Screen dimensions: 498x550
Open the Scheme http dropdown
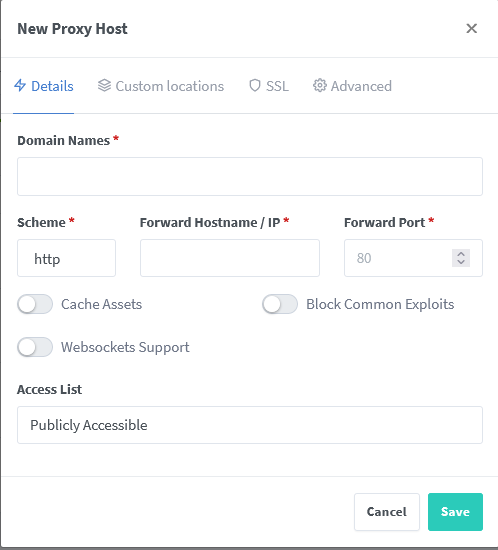66,258
